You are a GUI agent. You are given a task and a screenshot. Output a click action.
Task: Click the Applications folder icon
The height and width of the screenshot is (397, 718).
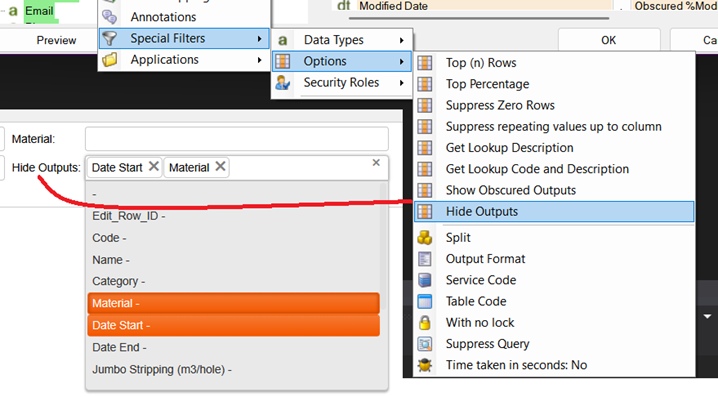[x=110, y=60]
